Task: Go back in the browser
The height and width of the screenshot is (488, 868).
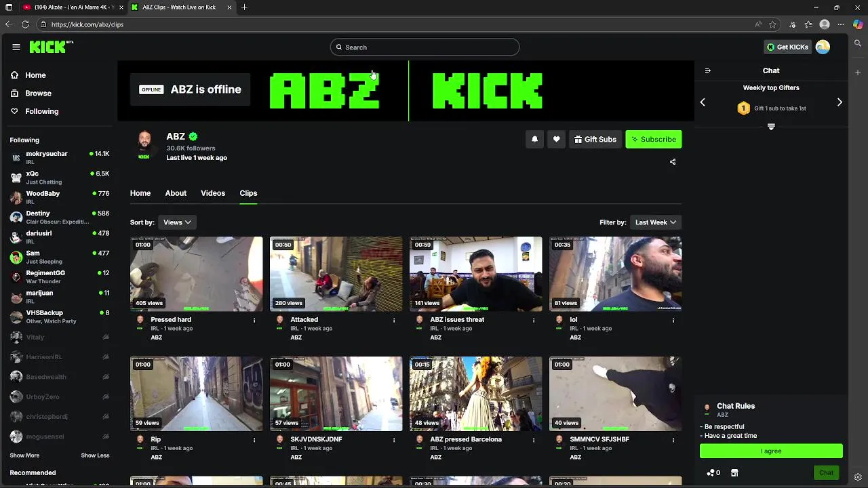Action: coord(9,24)
